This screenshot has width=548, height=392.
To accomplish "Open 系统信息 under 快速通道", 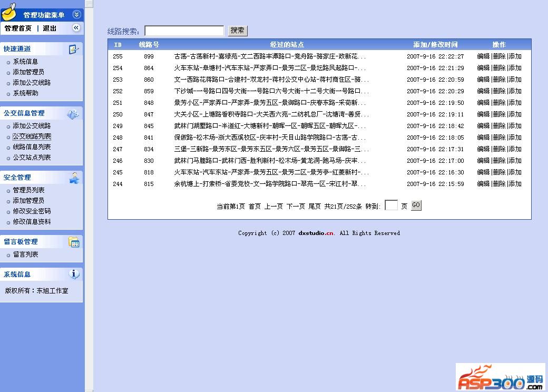I will (x=25, y=62).
